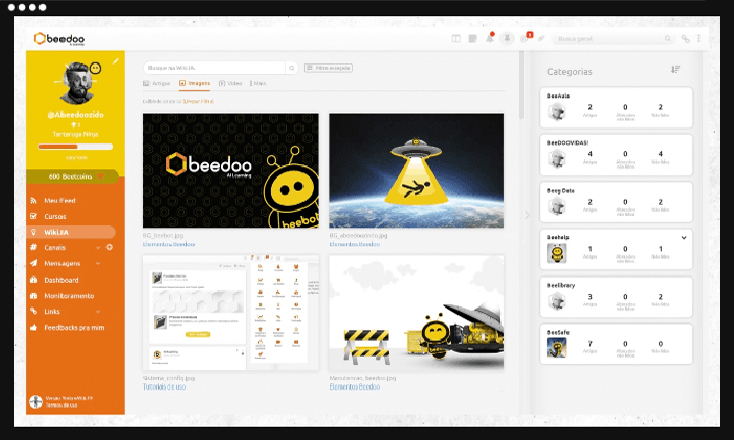Image resolution: width=734 pixels, height=440 pixels.
Task: Click the Tutoriais de uso link
Action: point(164,387)
